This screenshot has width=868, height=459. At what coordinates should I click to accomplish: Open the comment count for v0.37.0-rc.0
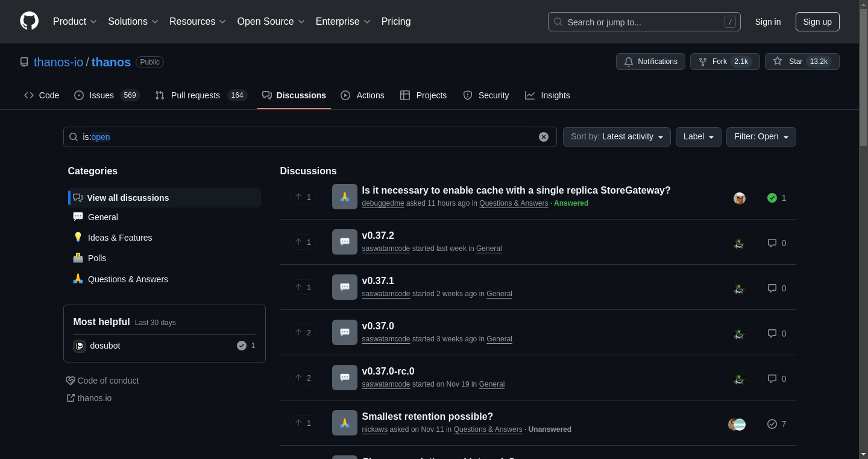777,379
